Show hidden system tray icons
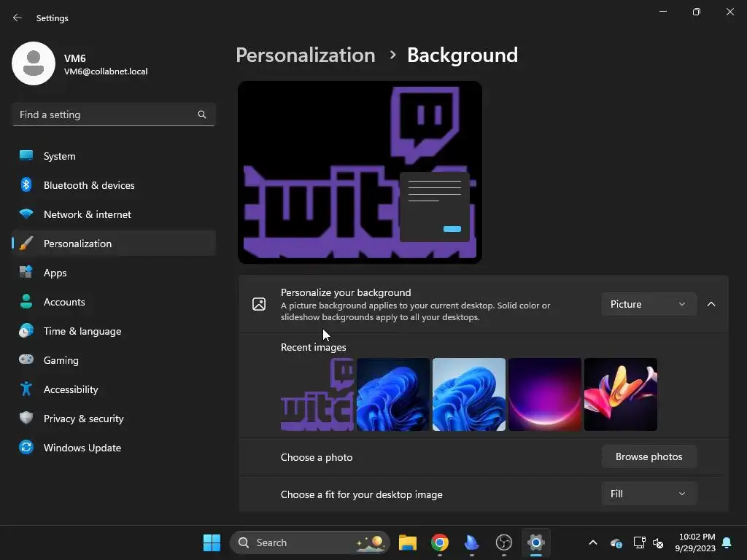This screenshot has width=747, height=560. click(593, 542)
